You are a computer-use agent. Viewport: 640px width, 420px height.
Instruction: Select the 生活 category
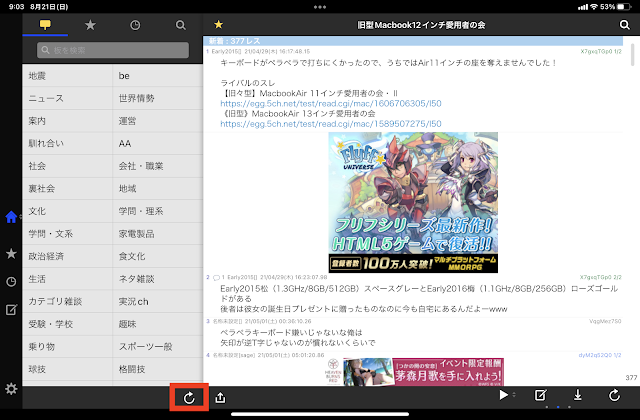coord(67,279)
